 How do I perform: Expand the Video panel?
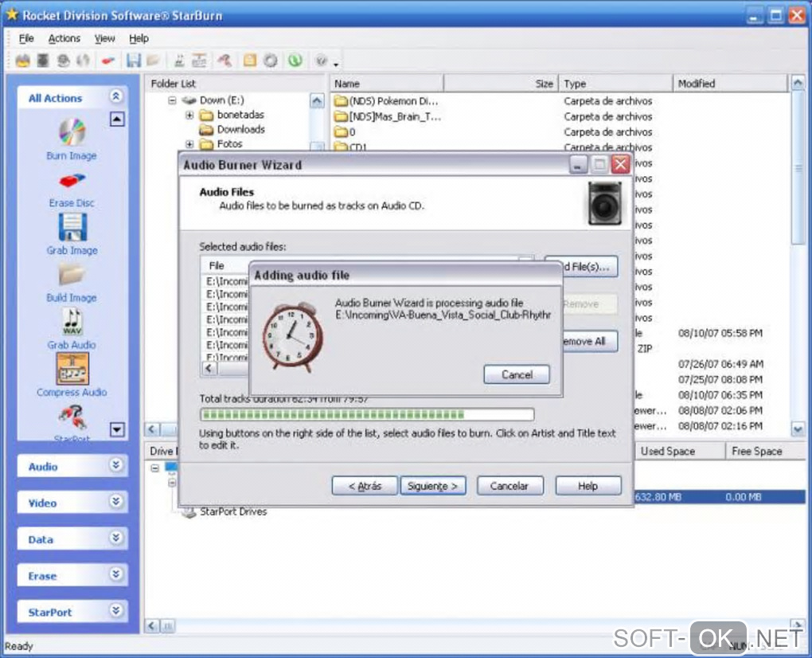[x=116, y=501]
